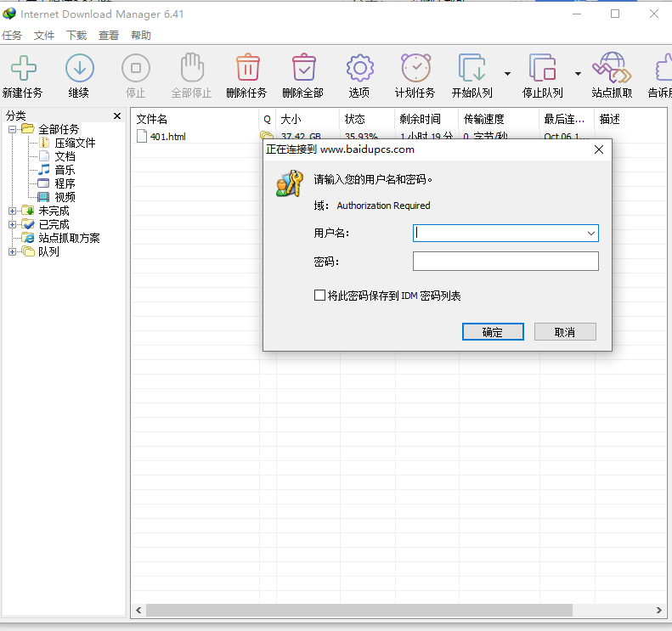Click the Q column header
Image resolution: width=672 pixels, height=631 pixels.
point(268,119)
